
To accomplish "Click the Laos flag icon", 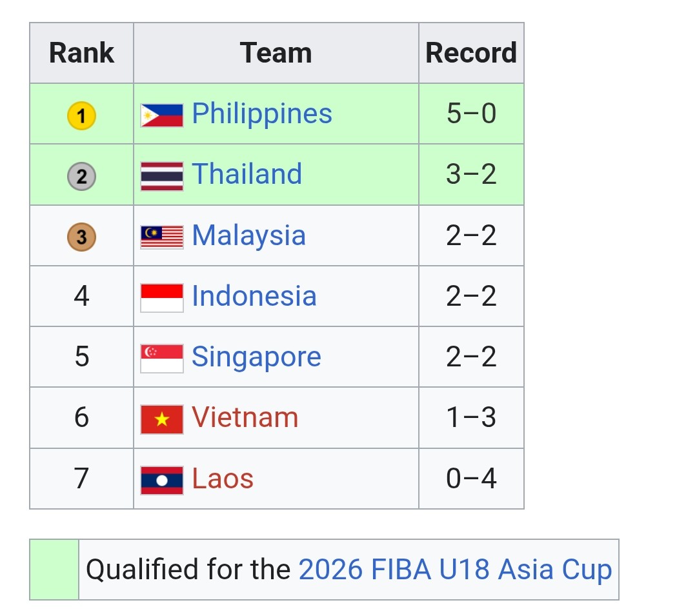I will point(162,481).
